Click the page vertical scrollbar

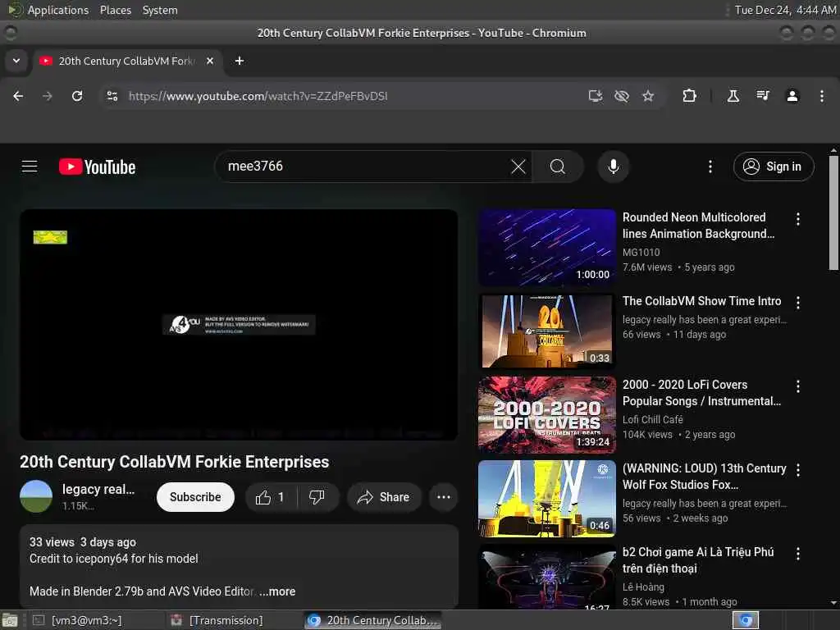pyautogui.click(x=833, y=213)
